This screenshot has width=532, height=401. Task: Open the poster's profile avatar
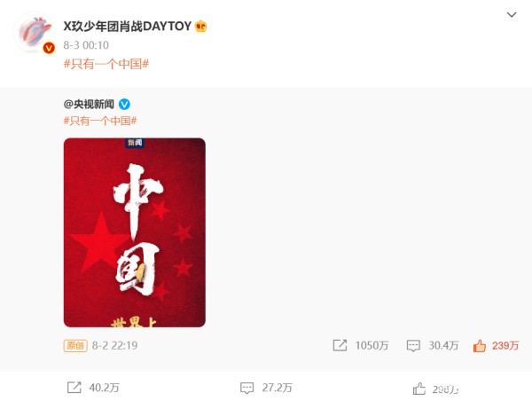coord(34,32)
